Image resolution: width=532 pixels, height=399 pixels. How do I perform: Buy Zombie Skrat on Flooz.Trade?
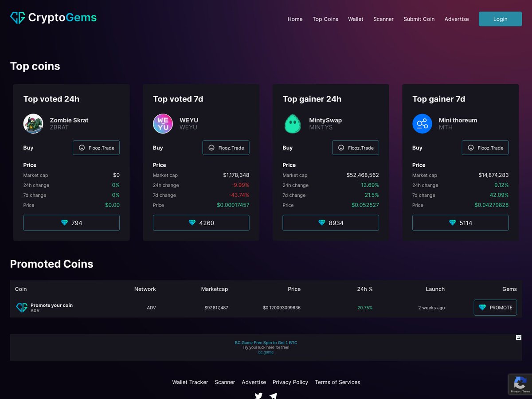[96, 148]
